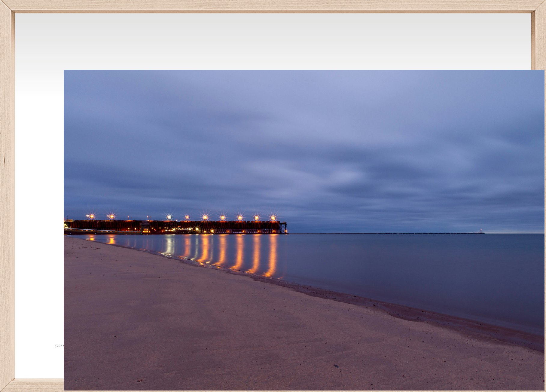The image size is (546, 392).
Task: Click the second starburst light from the left
Action: [111, 216]
